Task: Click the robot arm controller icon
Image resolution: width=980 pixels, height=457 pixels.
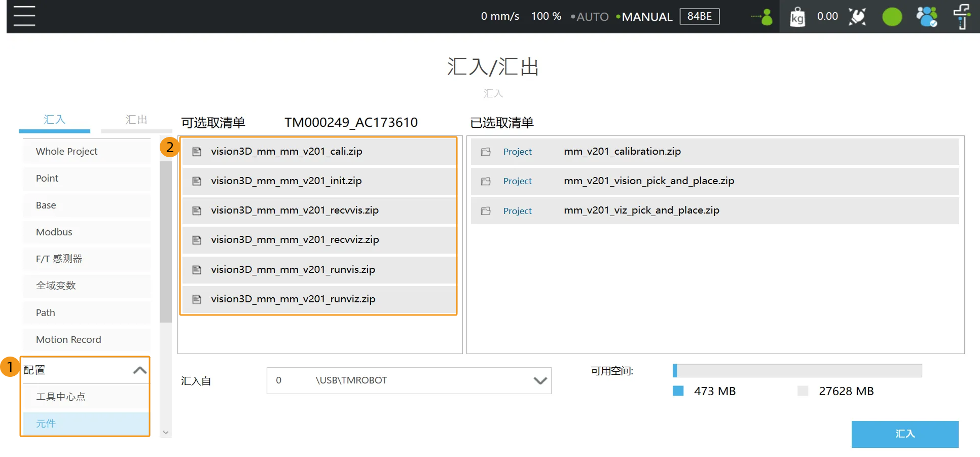Action: coord(961,17)
